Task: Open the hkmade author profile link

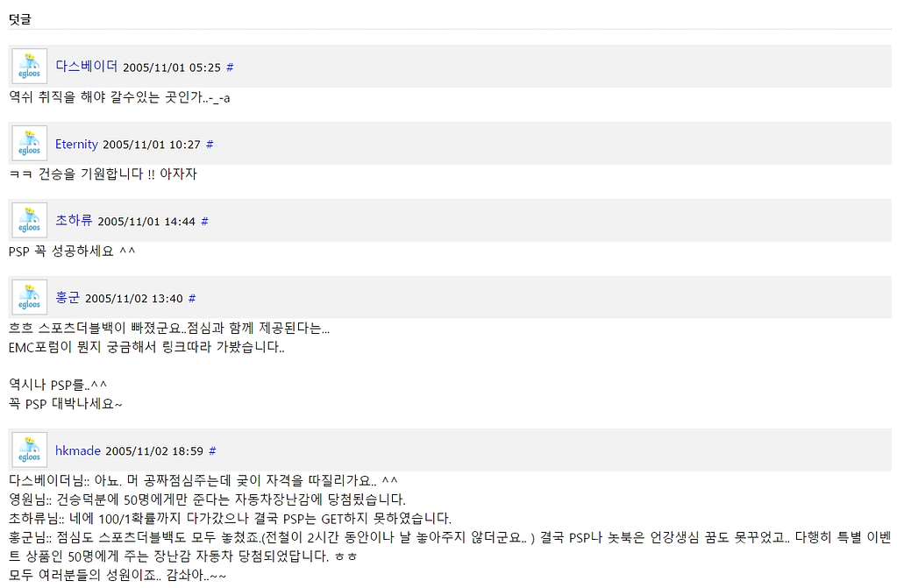Action: click(x=78, y=450)
